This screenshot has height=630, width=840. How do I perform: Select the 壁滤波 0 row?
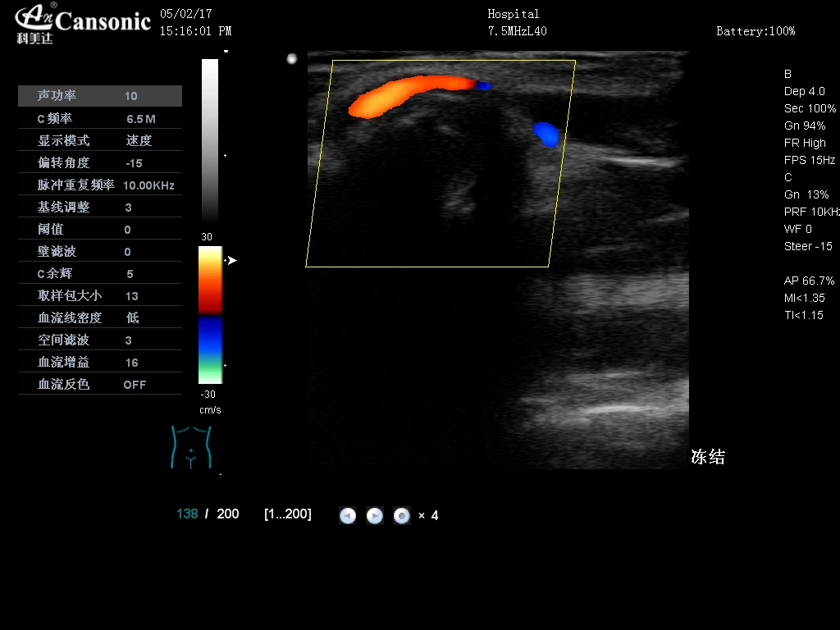100,251
